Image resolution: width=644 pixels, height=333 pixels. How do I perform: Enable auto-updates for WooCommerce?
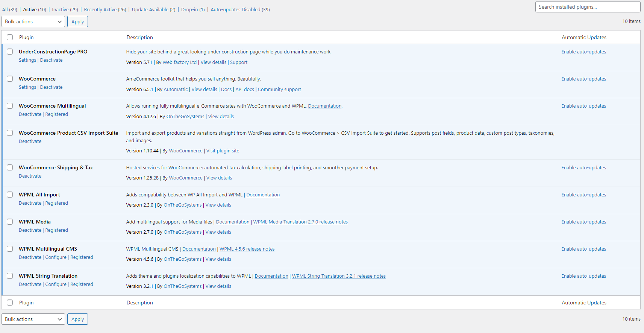coord(584,79)
